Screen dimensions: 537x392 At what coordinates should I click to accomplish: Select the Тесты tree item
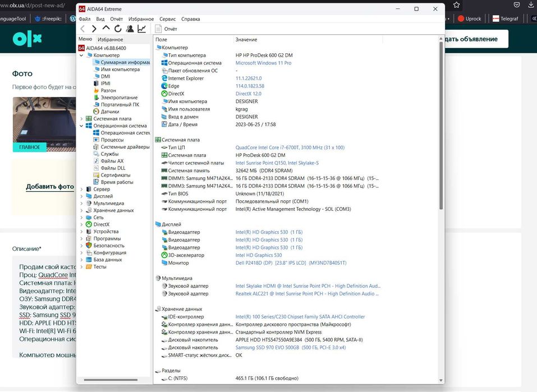coord(100,267)
